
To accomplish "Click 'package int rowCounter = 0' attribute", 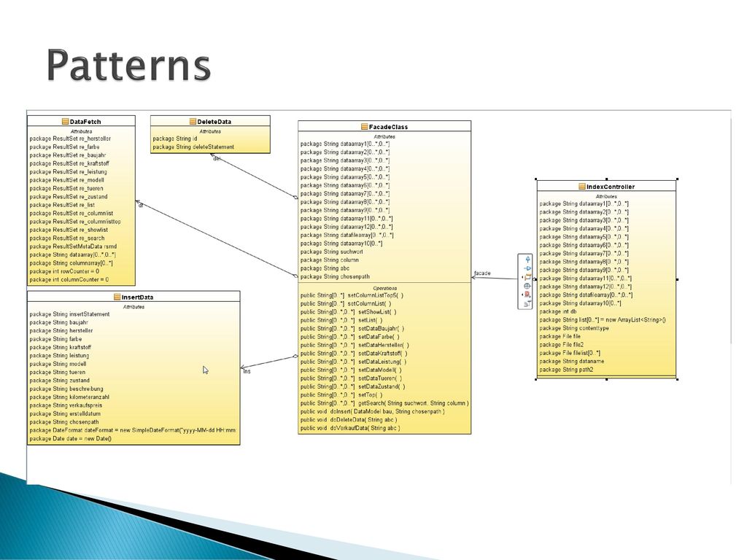I will tap(64, 271).
